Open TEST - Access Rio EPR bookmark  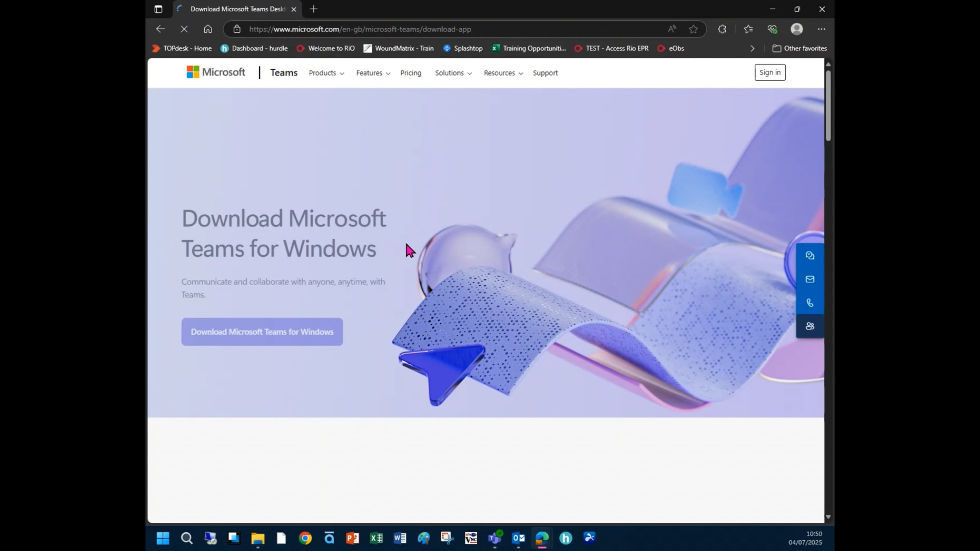[x=611, y=48]
